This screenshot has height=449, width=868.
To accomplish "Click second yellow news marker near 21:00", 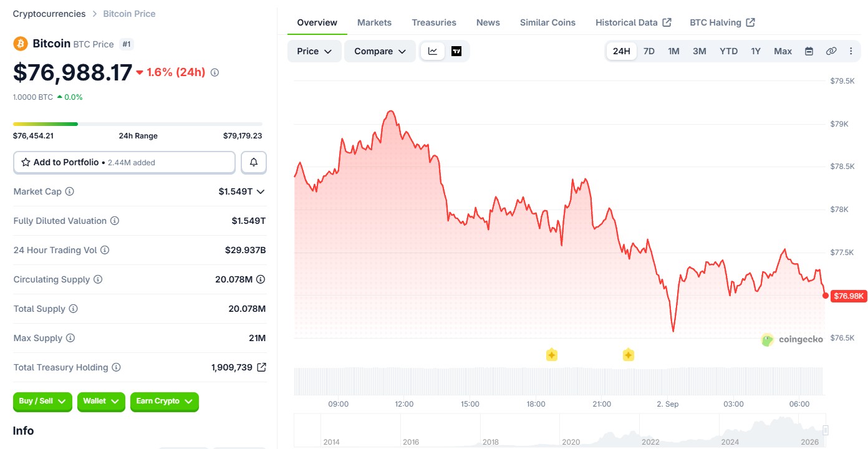I will [628, 355].
